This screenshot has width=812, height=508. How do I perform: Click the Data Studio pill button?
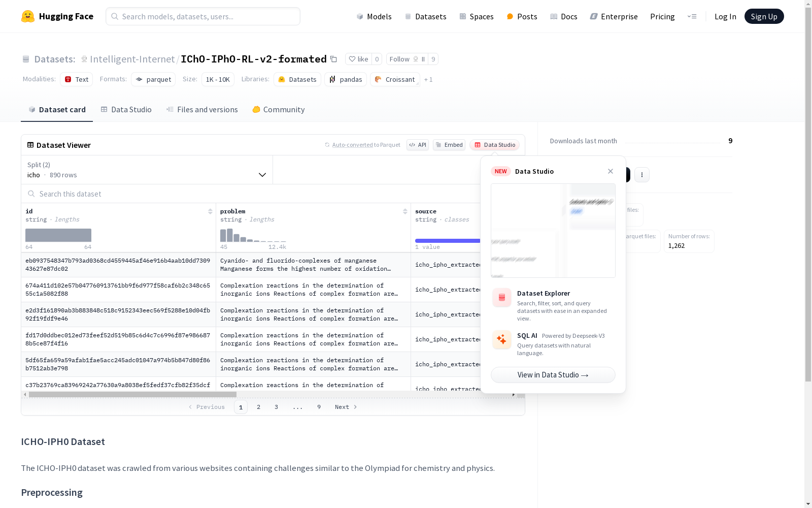pos(495,145)
